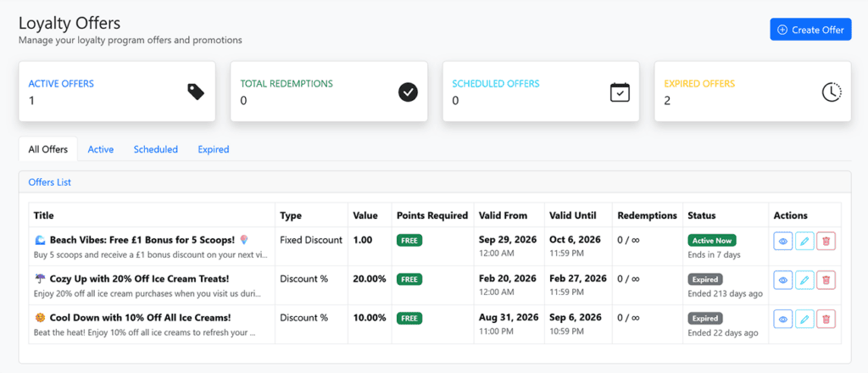Click the Sep 6, 2026 valid-until date

point(576,317)
